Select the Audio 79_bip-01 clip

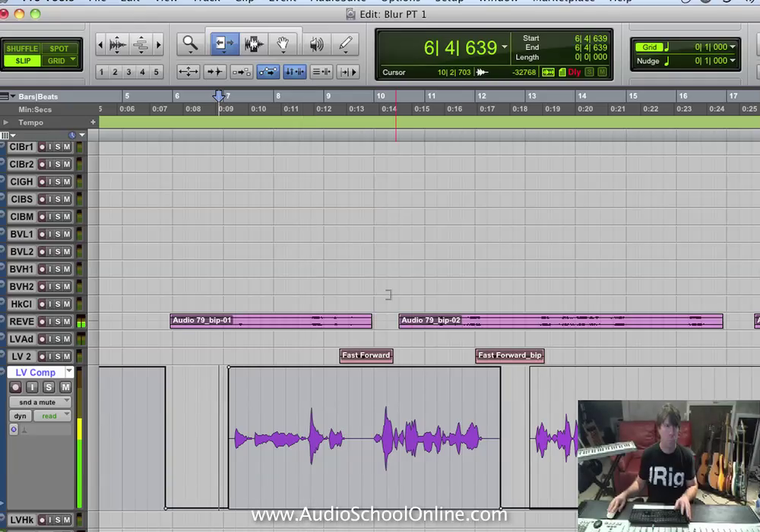click(271, 321)
